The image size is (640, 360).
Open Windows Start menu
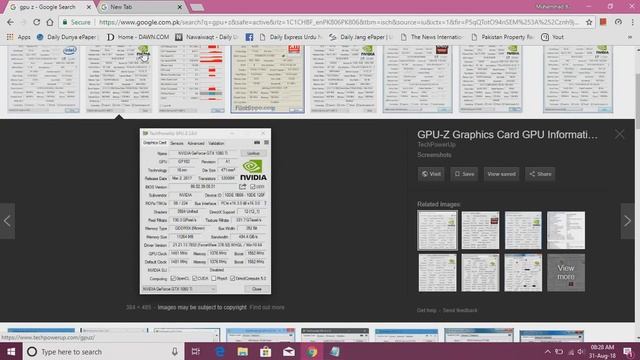tap(11, 351)
